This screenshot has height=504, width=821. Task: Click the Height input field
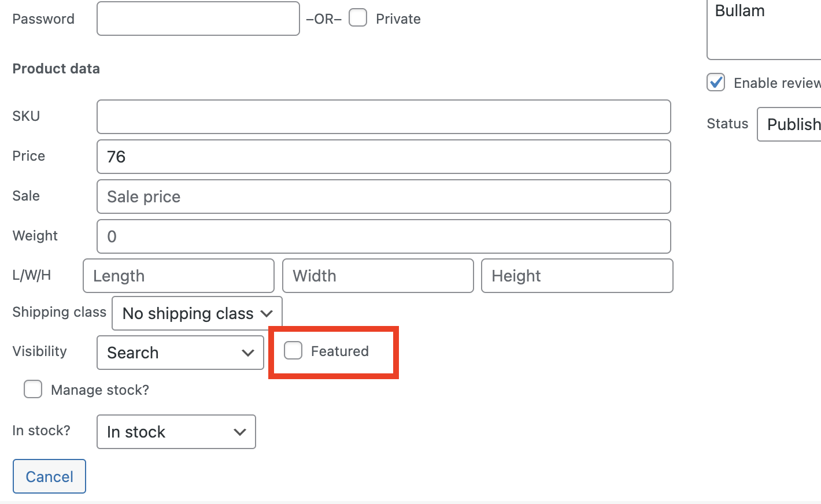point(576,276)
